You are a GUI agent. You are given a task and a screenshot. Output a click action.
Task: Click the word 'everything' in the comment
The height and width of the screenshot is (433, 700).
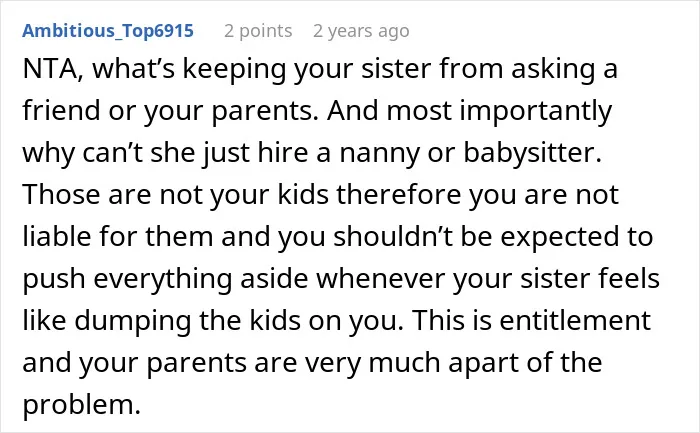[163, 279]
